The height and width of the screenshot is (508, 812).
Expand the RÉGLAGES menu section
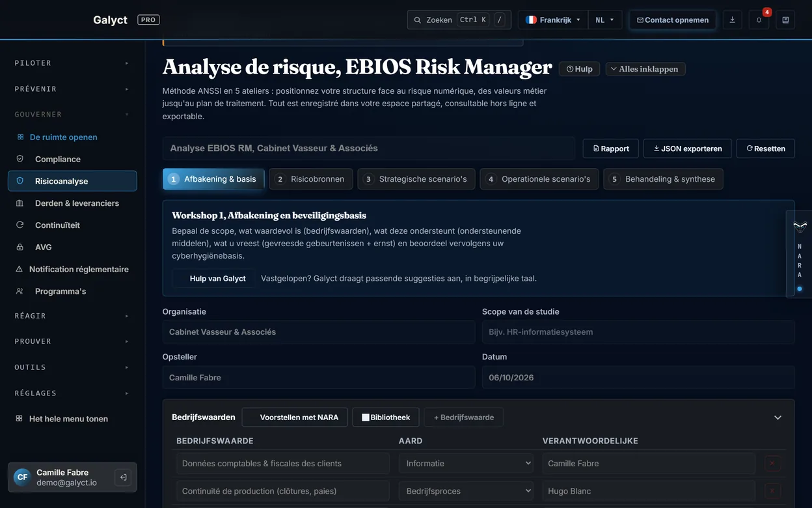point(72,393)
